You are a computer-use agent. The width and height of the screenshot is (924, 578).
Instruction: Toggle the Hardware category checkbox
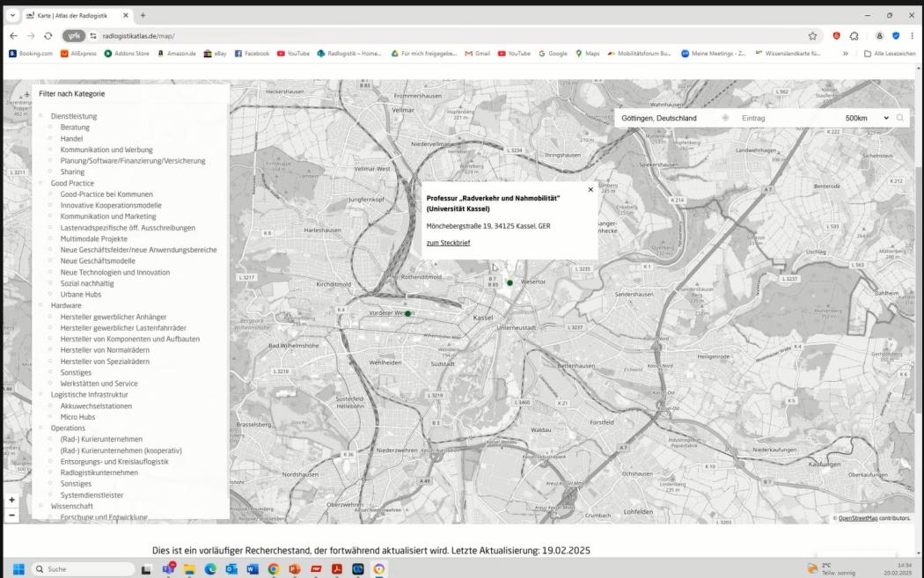(40, 305)
